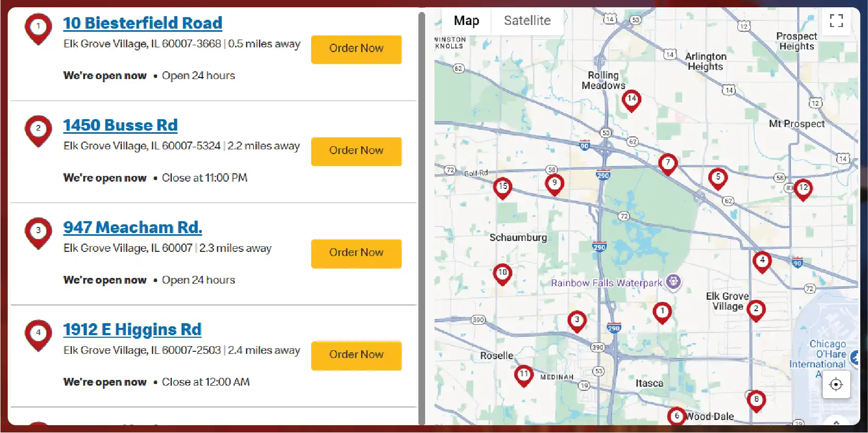Order Now from 1912 E Higgins Rd

(x=356, y=355)
